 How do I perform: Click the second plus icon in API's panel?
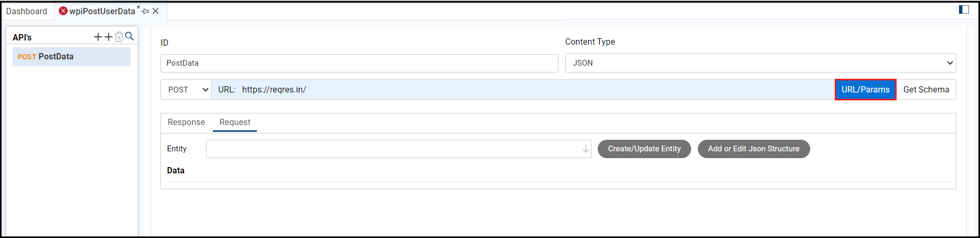tap(109, 37)
